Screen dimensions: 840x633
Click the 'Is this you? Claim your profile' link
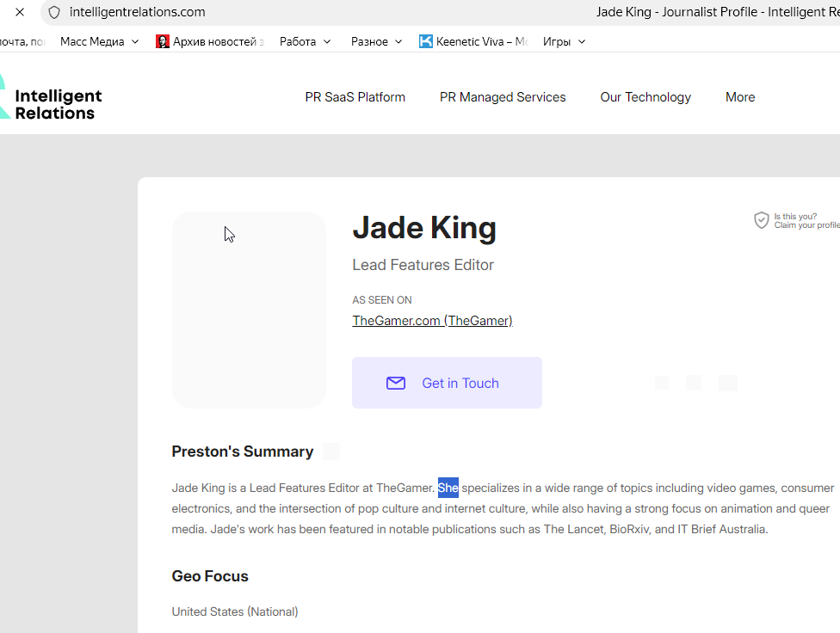click(x=806, y=221)
